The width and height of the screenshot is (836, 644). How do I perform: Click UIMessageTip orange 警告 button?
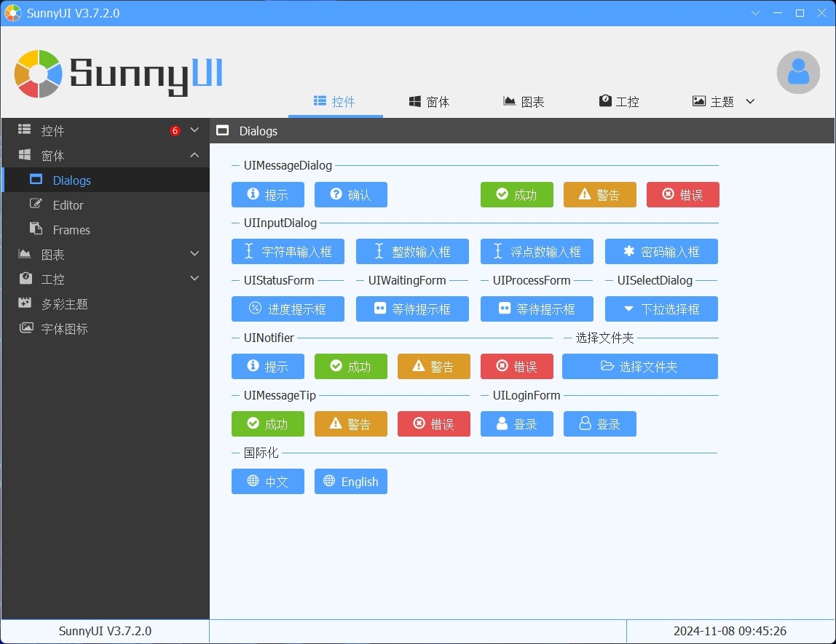click(x=351, y=424)
